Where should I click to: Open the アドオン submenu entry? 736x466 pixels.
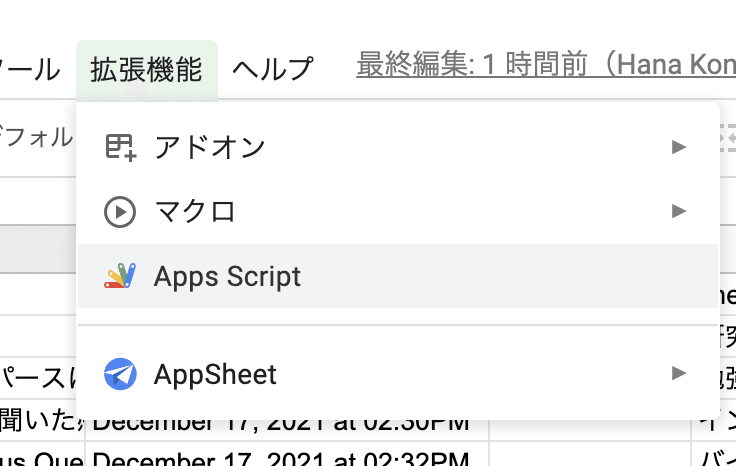(398, 147)
